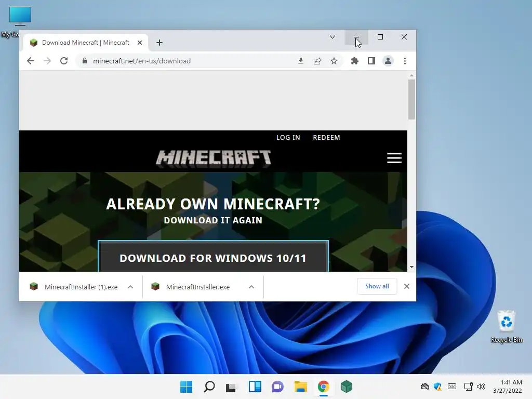Share this page using the share icon
The image size is (532, 399).
pos(317,61)
